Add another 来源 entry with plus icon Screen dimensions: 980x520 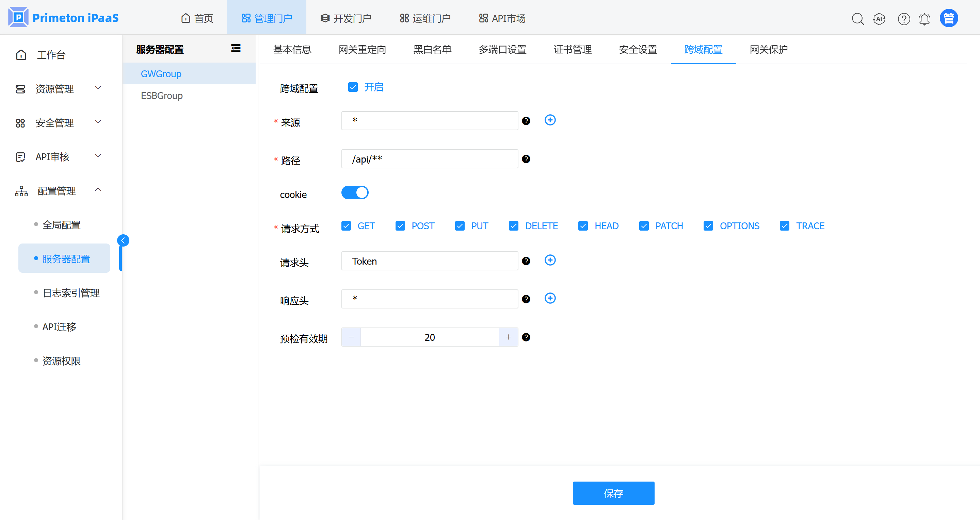[x=550, y=120]
